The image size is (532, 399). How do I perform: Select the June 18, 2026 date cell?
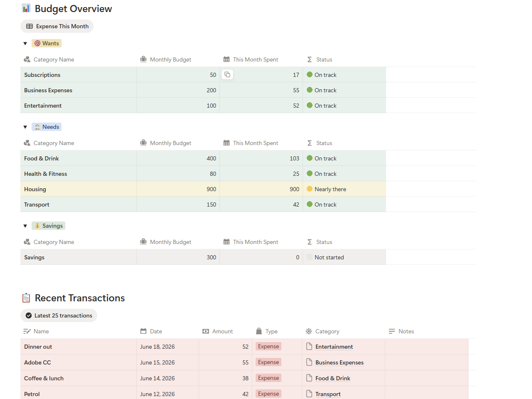tap(168, 347)
